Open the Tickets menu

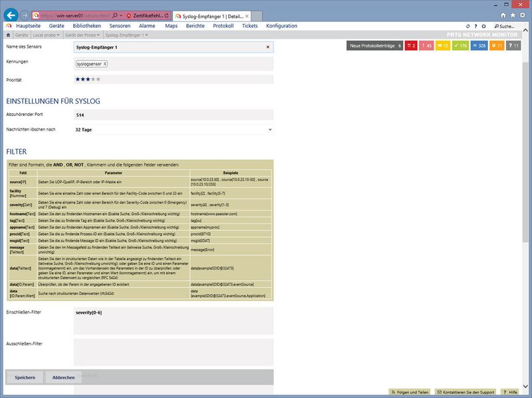coord(250,26)
